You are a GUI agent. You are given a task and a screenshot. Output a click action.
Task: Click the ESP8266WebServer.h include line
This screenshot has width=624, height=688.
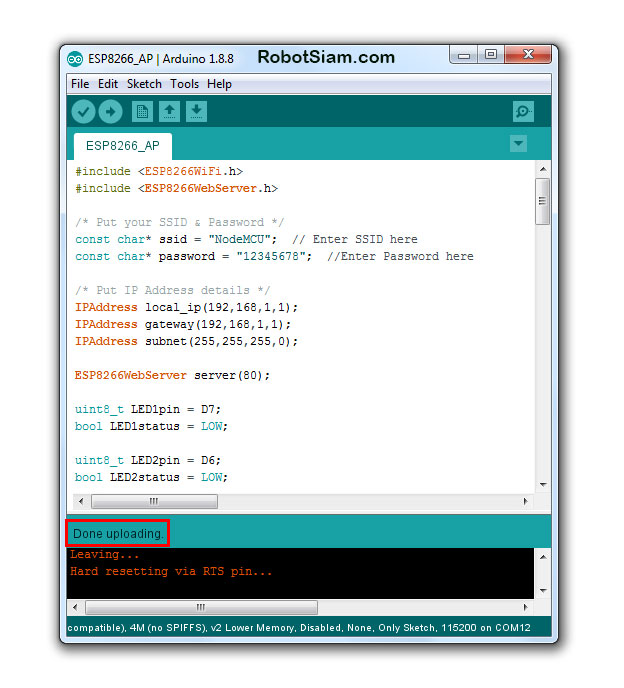pos(176,188)
